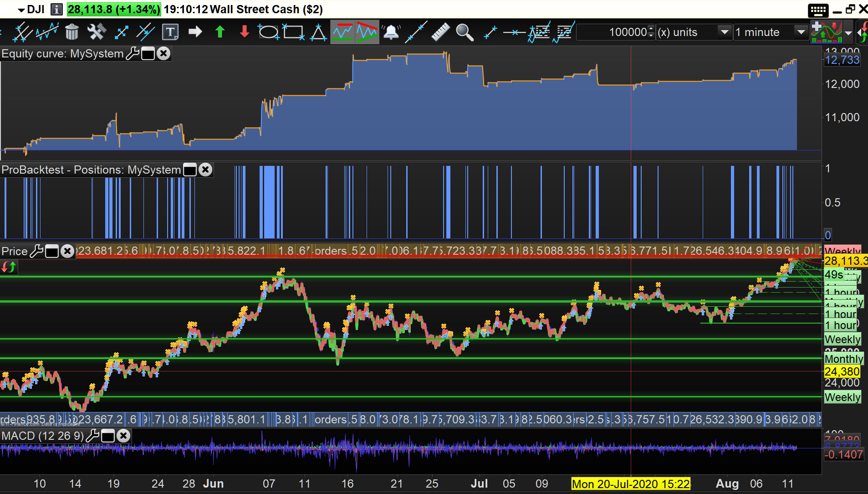Click the trash can delete-objects icon
The width and height of the screenshot is (868, 494).
click(x=72, y=32)
